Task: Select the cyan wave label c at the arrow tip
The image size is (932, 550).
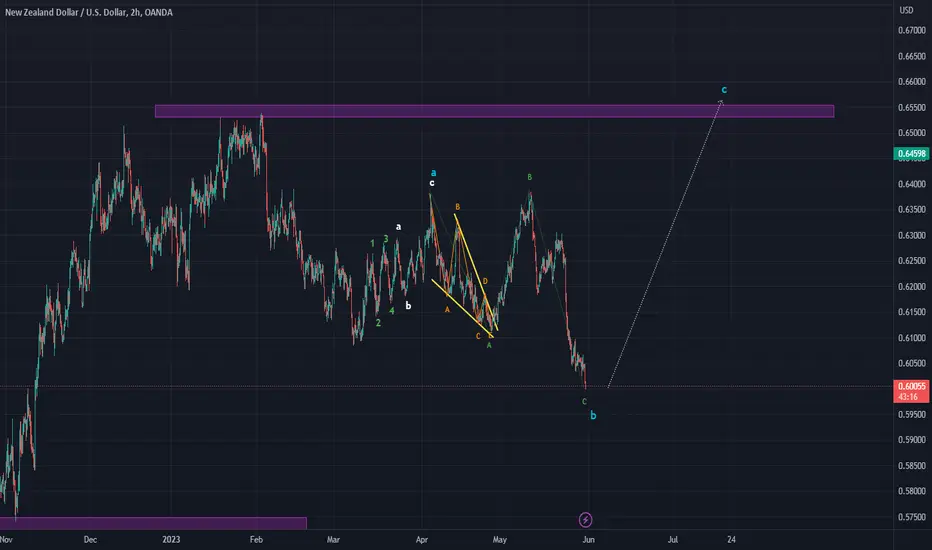Action: click(724, 90)
